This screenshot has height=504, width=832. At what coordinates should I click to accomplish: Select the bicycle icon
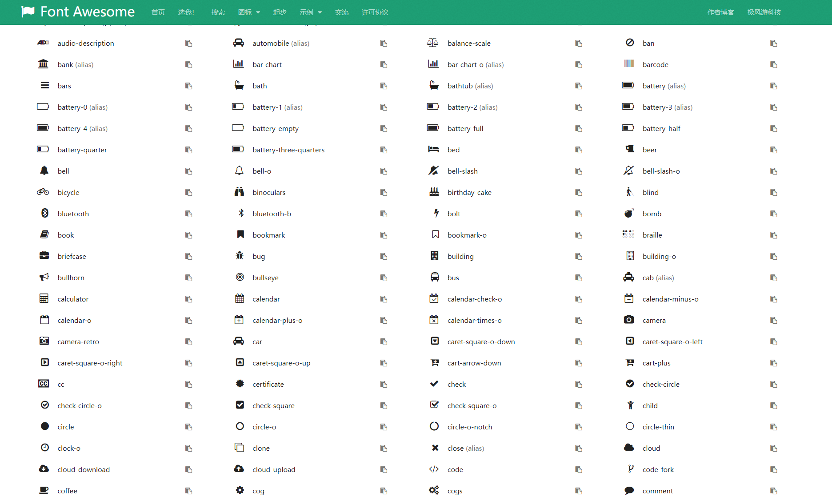click(x=43, y=192)
